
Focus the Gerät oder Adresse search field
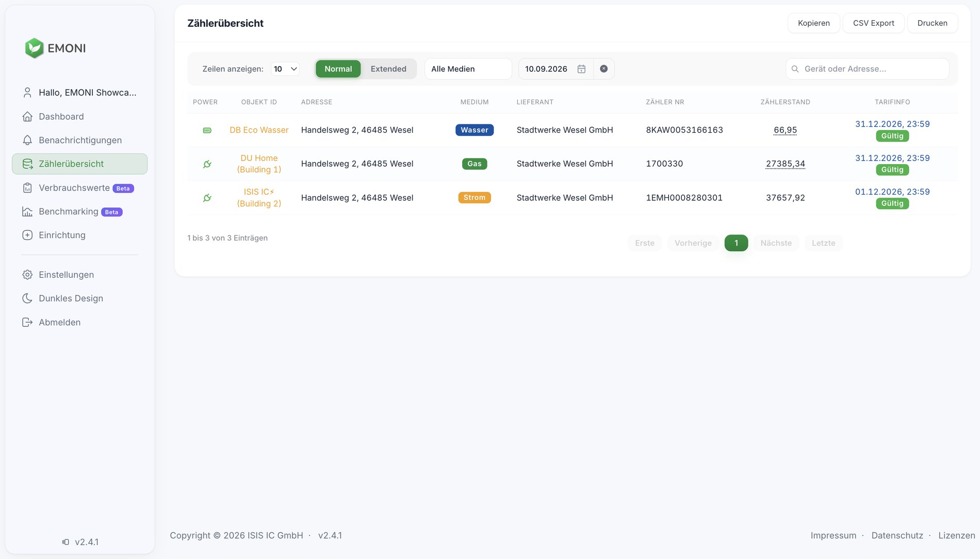pyautogui.click(x=868, y=69)
